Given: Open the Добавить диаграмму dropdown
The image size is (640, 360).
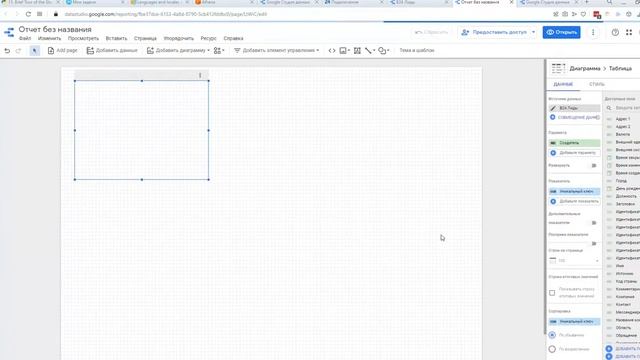Looking at the screenshot, I should (x=178, y=51).
